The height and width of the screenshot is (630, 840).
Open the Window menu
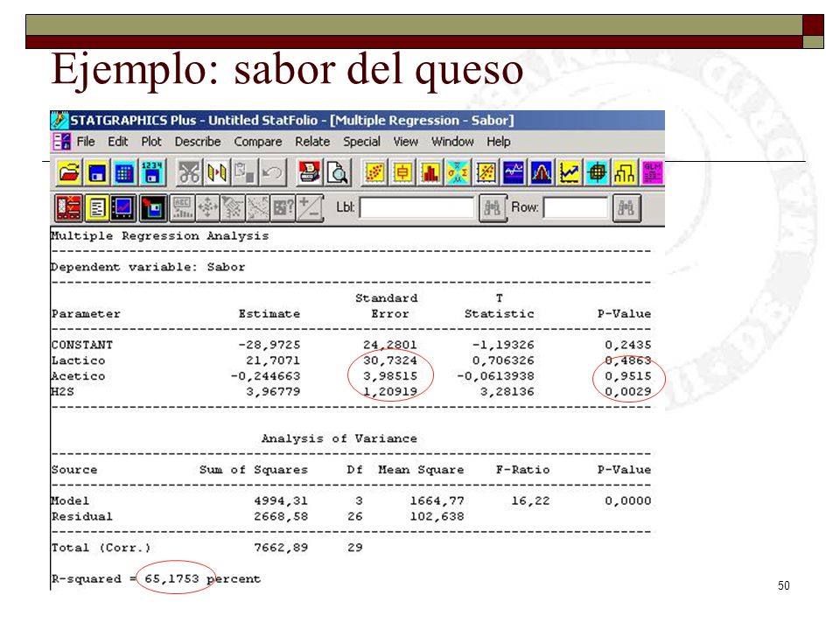click(452, 142)
